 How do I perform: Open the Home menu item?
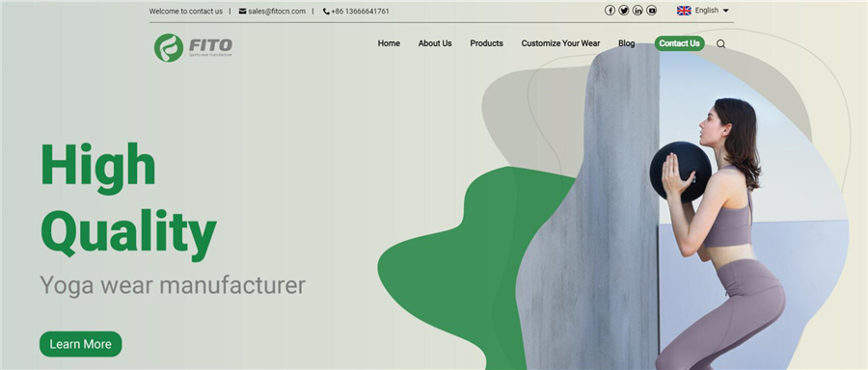click(x=389, y=43)
